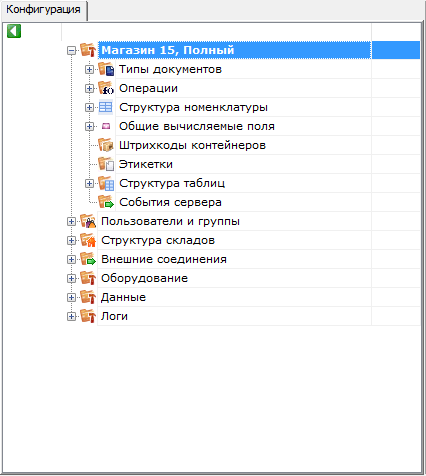Click the Структура складов house icon
The height and width of the screenshot is (476, 426).
(88, 240)
